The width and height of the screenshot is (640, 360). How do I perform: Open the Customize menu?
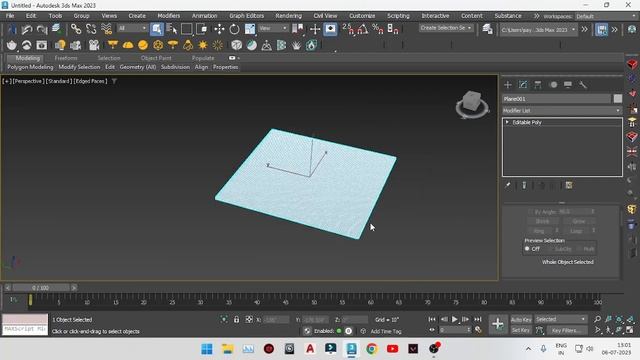(362, 16)
